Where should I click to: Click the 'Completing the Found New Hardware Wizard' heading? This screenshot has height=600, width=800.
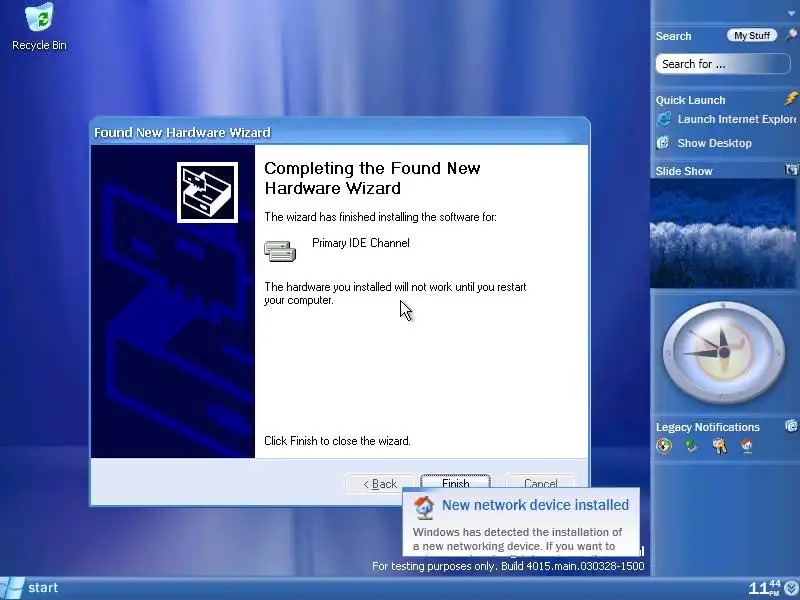372,178
